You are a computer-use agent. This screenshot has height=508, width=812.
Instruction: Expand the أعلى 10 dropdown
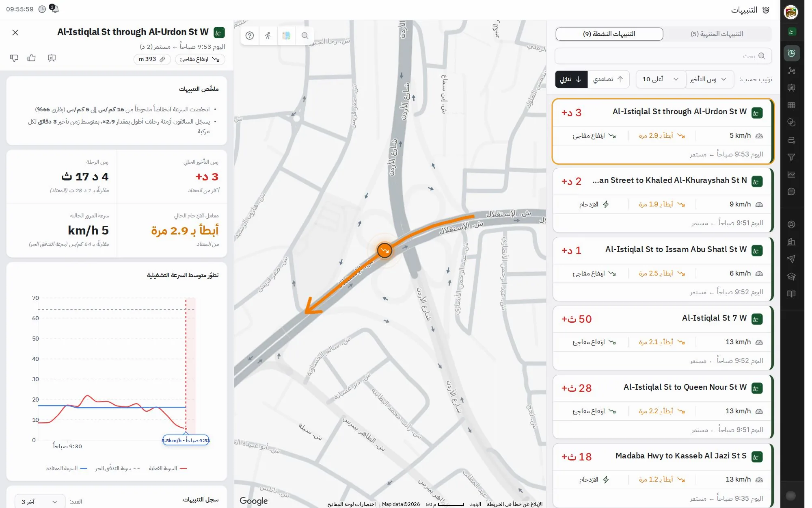click(661, 79)
